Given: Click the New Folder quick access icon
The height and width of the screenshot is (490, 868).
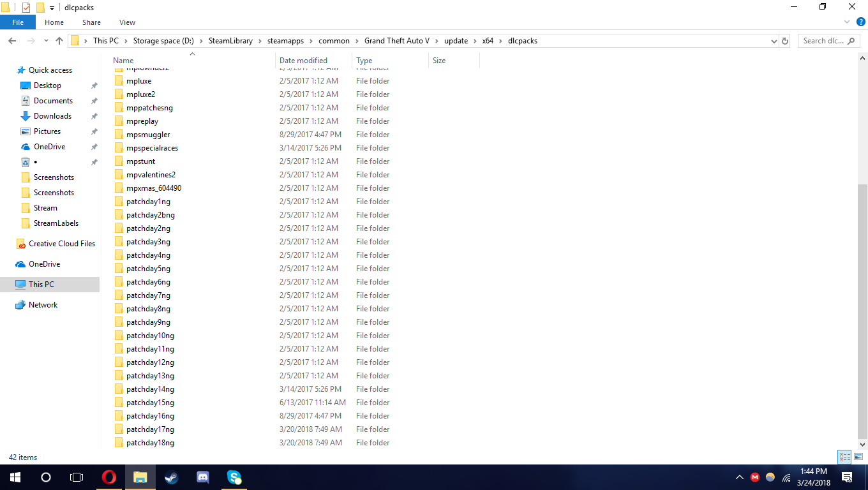Looking at the screenshot, I should [x=40, y=8].
